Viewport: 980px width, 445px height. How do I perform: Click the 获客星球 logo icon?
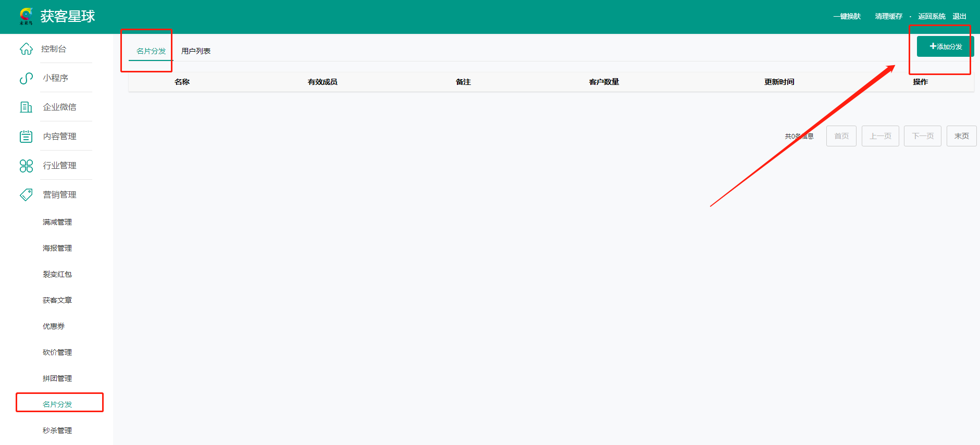coord(26,16)
